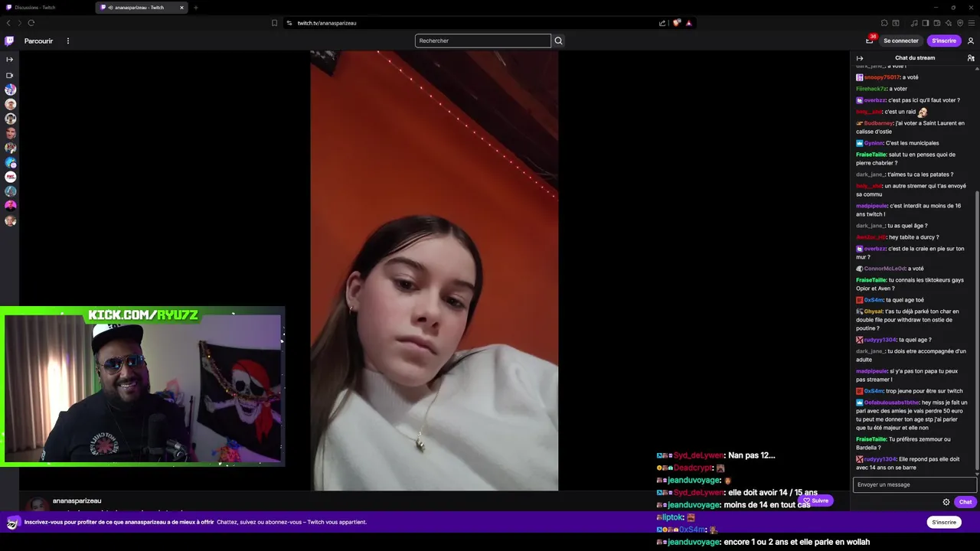The height and width of the screenshot is (551, 980).
Task: Open the ananasparizeau channel name link
Action: click(77, 500)
